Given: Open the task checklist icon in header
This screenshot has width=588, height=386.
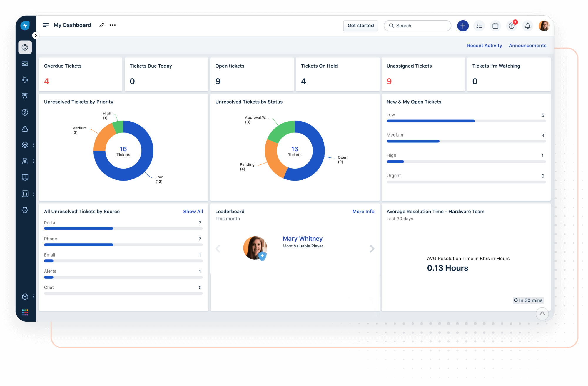Looking at the screenshot, I should pyautogui.click(x=479, y=26).
